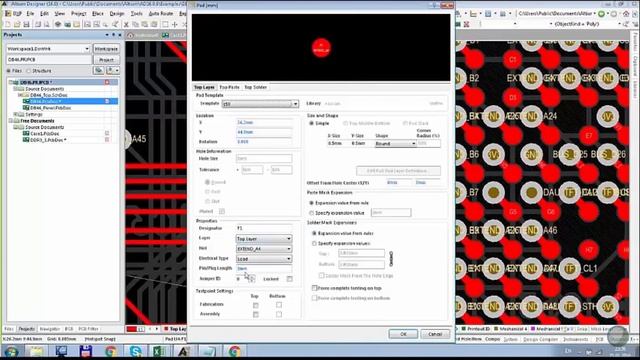Screen dimensions: 640x360
Task: Click the New document toolbar icon
Action: point(8,24)
